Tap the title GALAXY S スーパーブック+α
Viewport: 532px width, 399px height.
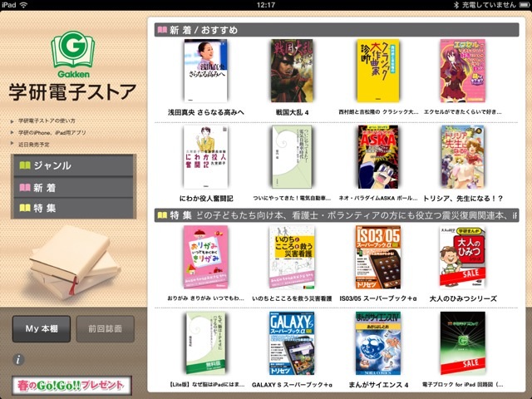click(292, 385)
